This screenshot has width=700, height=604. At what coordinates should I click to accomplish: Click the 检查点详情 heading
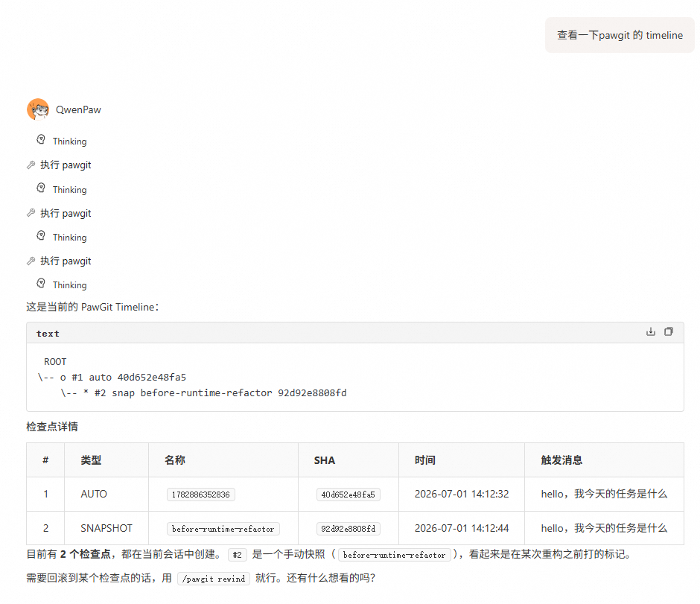[52, 427]
